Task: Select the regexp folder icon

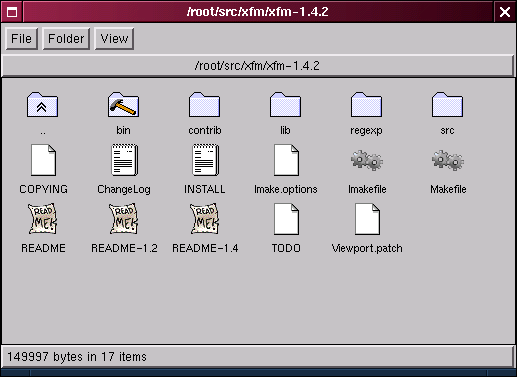Action: tap(366, 105)
